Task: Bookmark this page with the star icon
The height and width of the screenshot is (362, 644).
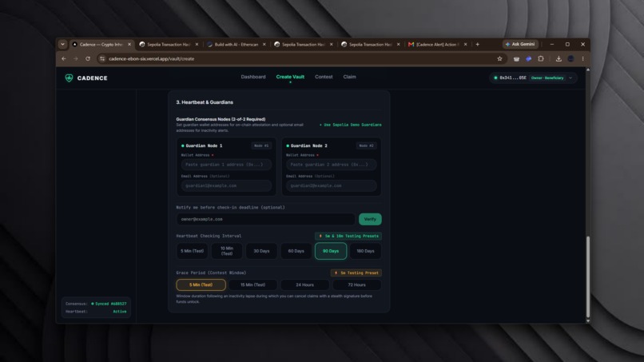Action: [499, 59]
